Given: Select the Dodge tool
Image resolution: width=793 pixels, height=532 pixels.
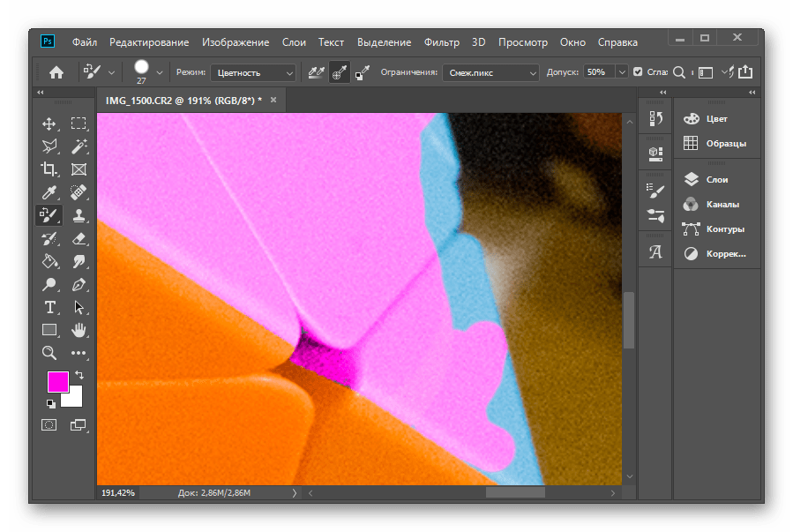Looking at the screenshot, I should tap(49, 285).
